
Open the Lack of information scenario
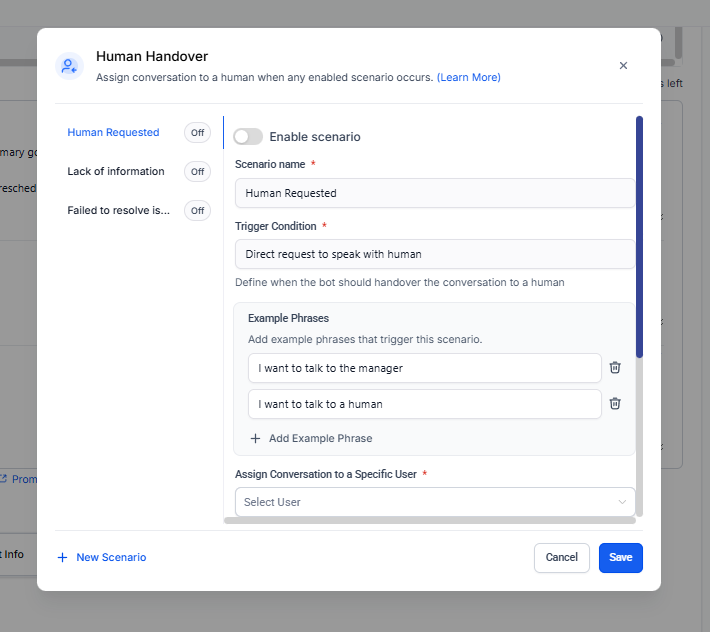coord(116,172)
